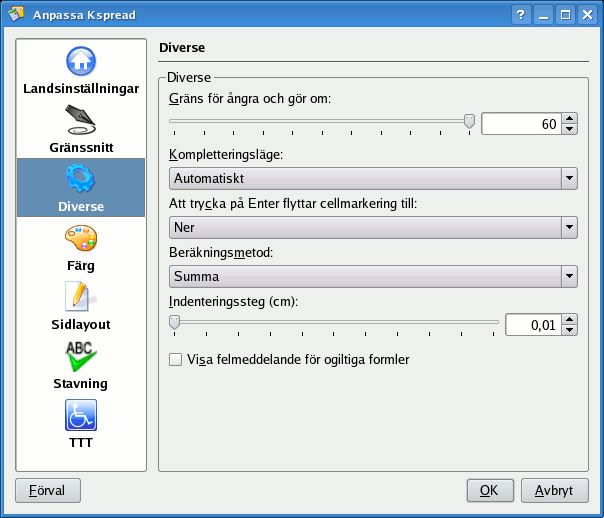
Task: Click the help question mark button
Action: pos(522,15)
